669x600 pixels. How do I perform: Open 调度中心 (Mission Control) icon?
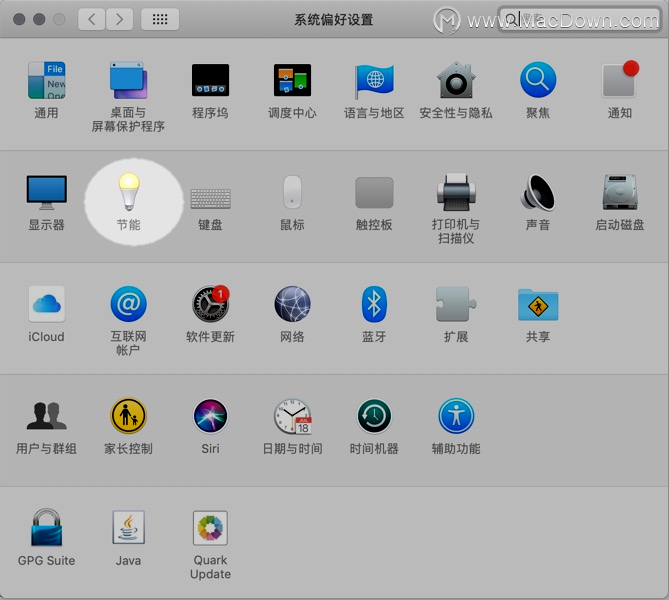click(292, 80)
